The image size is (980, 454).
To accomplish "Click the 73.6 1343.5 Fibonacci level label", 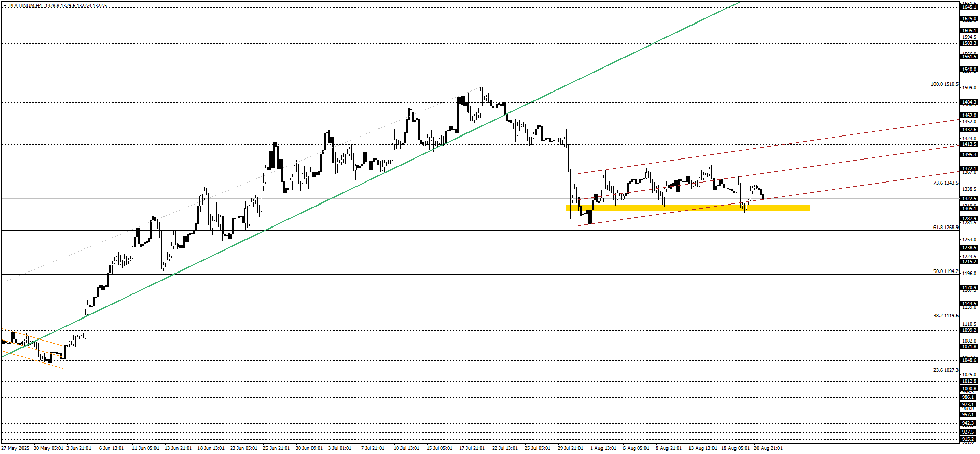I will [945, 183].
